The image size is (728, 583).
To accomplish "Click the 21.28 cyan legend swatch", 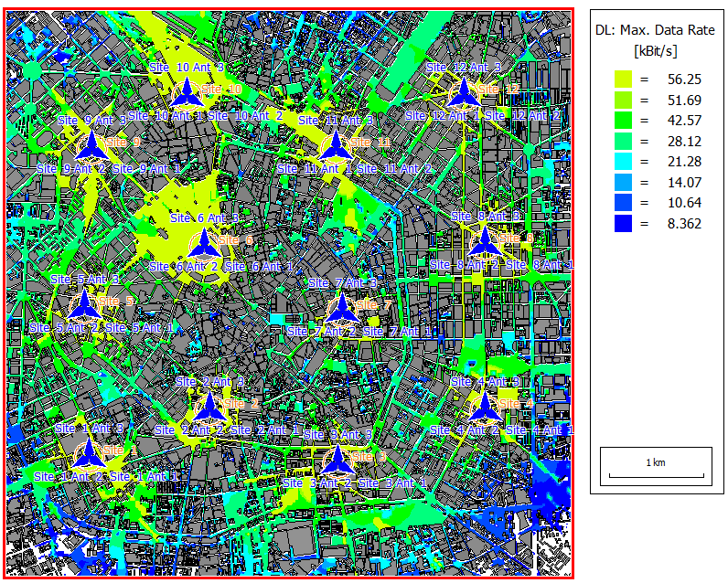I will pos(623,162).
